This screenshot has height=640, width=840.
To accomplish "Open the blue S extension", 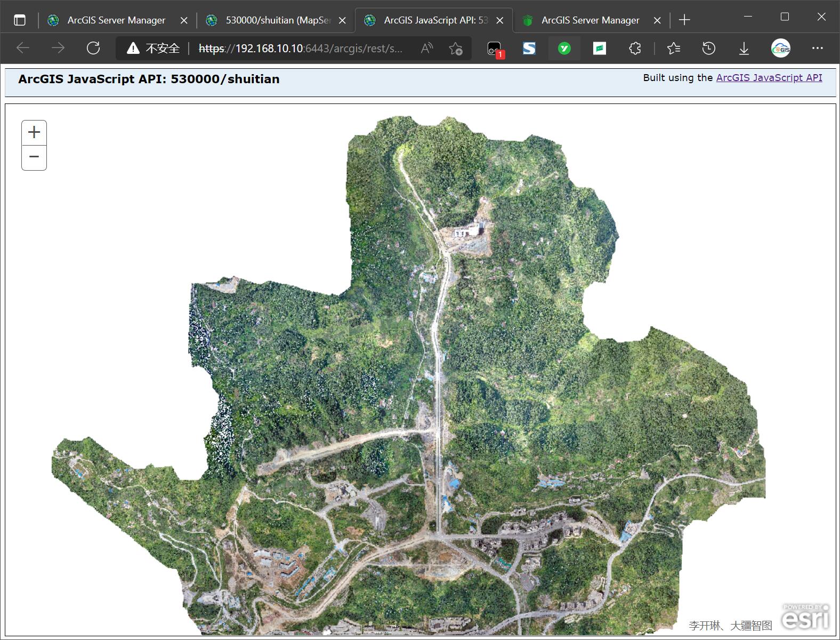I will pos(529,49).
